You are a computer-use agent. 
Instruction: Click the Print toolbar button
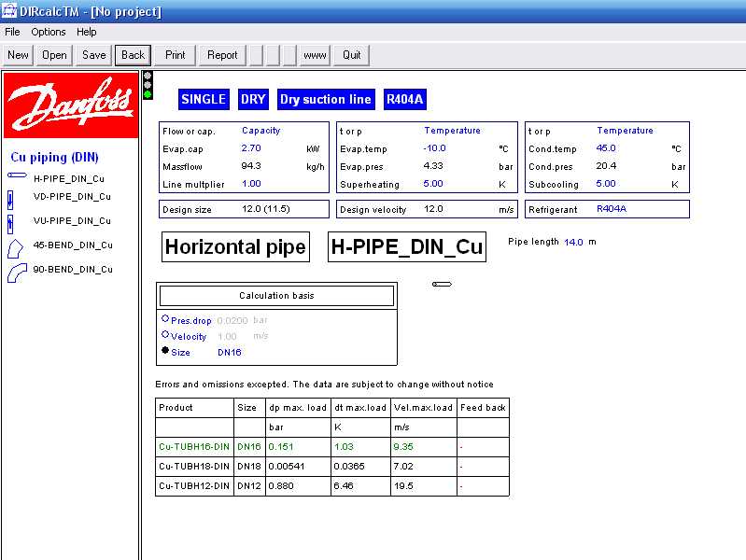pos(176,55)
